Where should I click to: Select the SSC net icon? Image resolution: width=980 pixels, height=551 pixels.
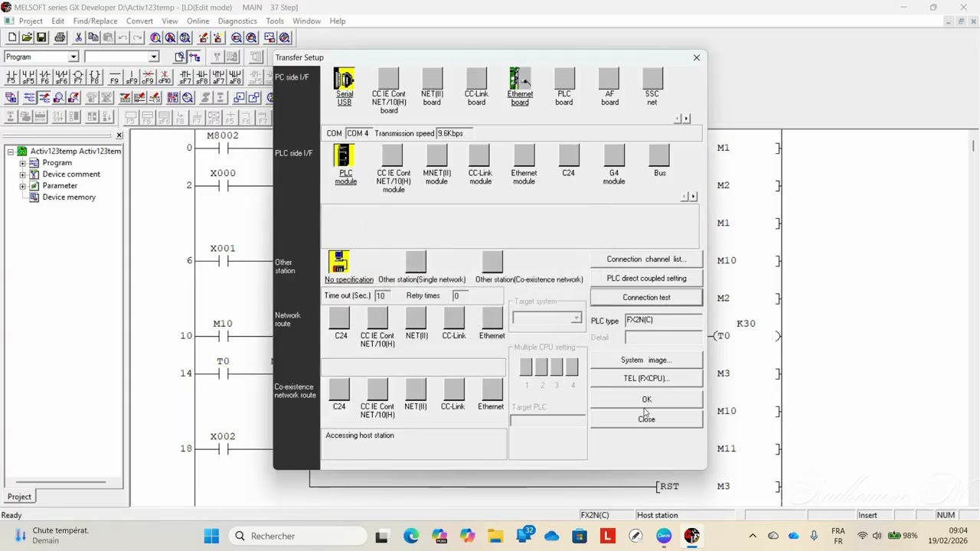pos(652,79)
